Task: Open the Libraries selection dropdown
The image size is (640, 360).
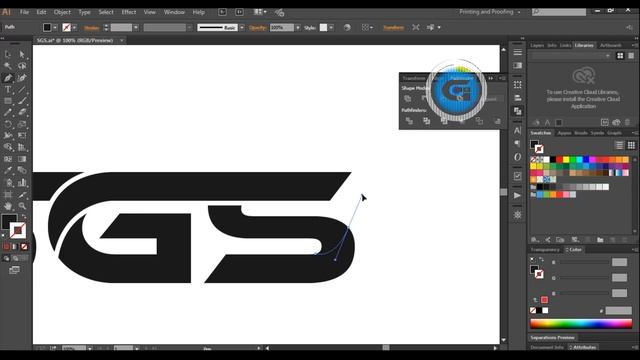Action: (572, 56)
